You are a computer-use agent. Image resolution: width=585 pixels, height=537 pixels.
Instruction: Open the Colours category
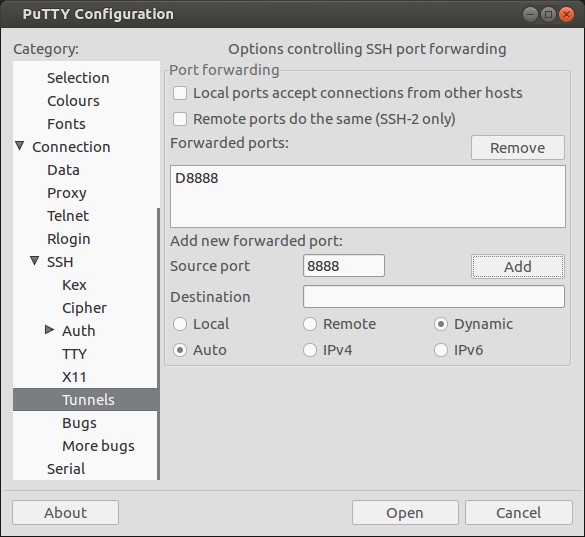point(73,101)
